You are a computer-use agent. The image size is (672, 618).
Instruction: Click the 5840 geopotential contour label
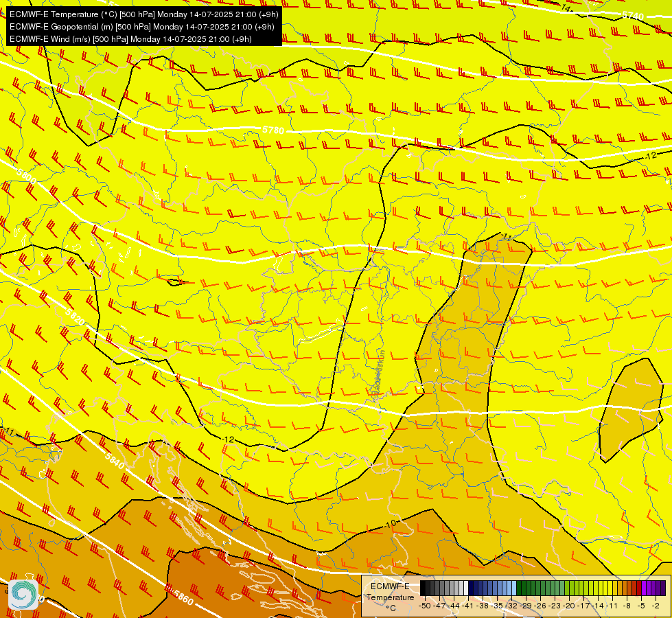click(115, 460)
